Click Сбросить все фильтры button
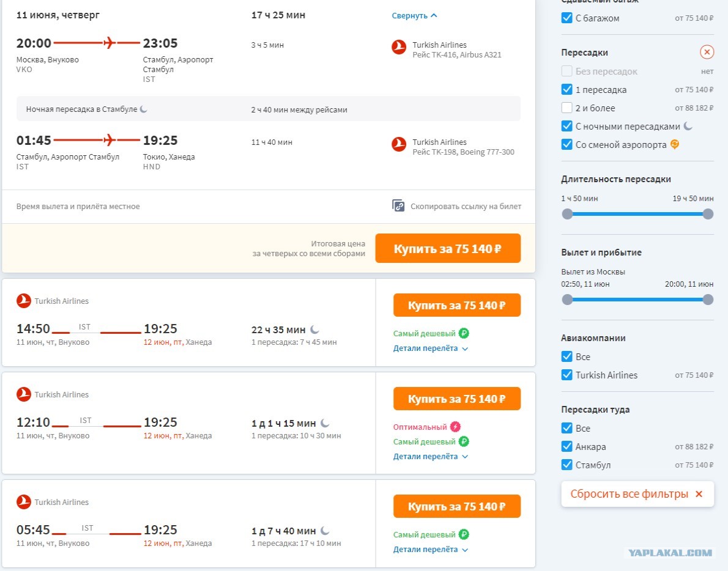728x571 pixels. (637, 494)
